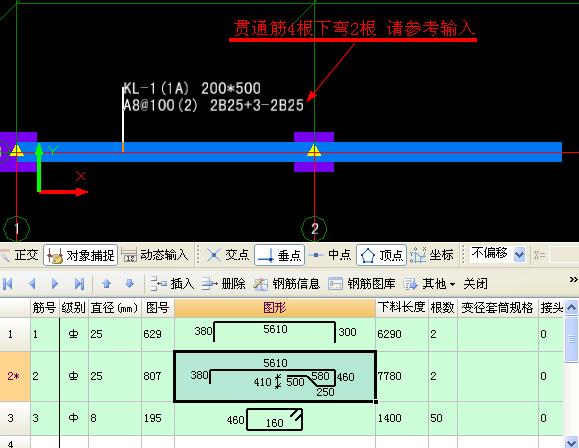Viewport: 579px width, 448px height.
Task: Click 插入 insert row button
Action: pos(172,284)
